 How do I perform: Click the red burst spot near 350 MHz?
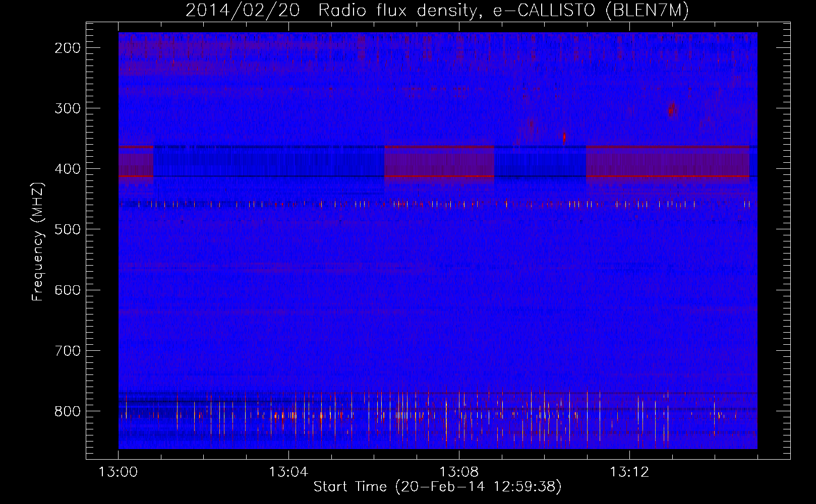[x=564, y=137]
